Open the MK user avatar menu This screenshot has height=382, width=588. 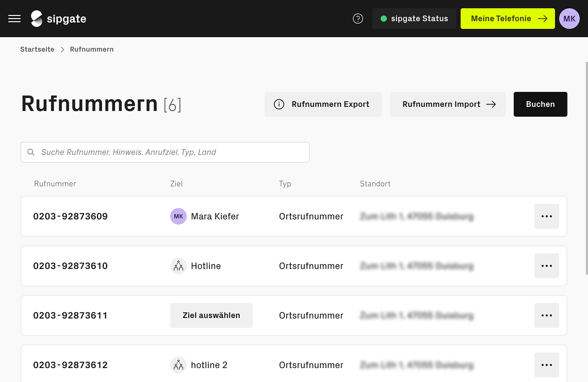tap(569, 19)
